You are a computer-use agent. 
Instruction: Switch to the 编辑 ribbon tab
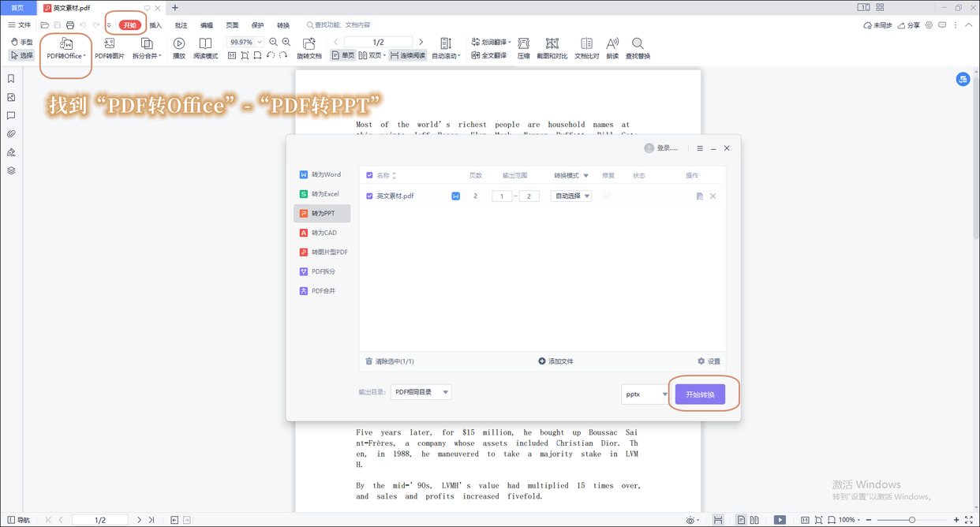[x=207, y=25]
